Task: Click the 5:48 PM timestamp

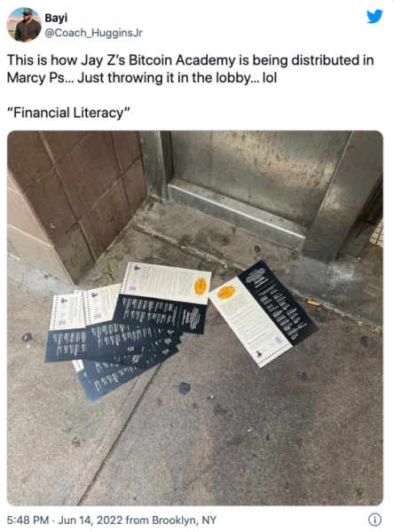Action: [x=28, y=520]
